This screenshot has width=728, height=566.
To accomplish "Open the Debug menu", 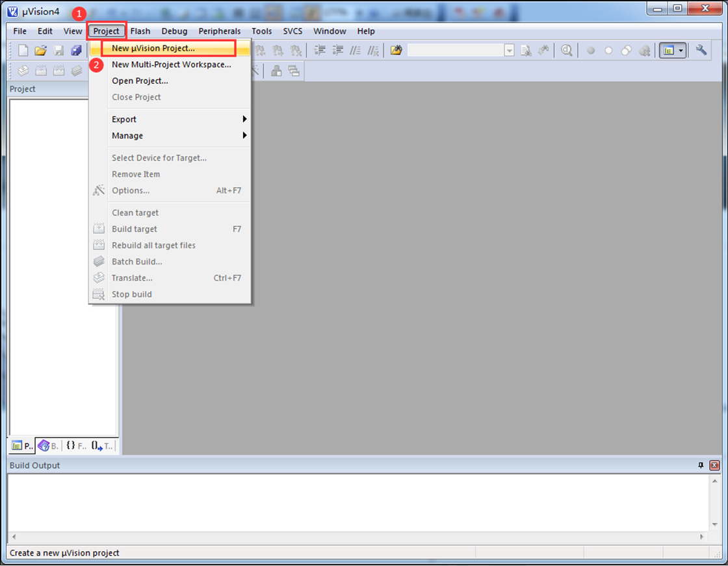I will (x=175, y=31).
